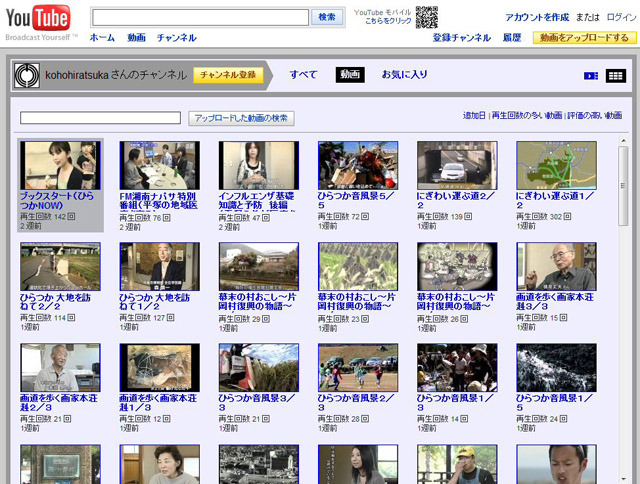Screen dimensions: 640x484
Task: Open インフルエンザ基礎知識と予防 thumbnail
Action: pyautogui.click(x=259, y=165)
